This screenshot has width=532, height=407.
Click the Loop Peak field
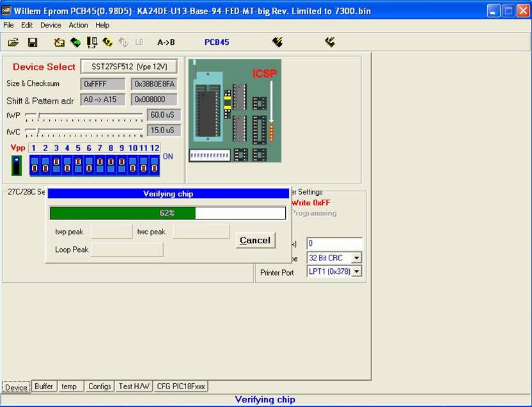(127, 250)
